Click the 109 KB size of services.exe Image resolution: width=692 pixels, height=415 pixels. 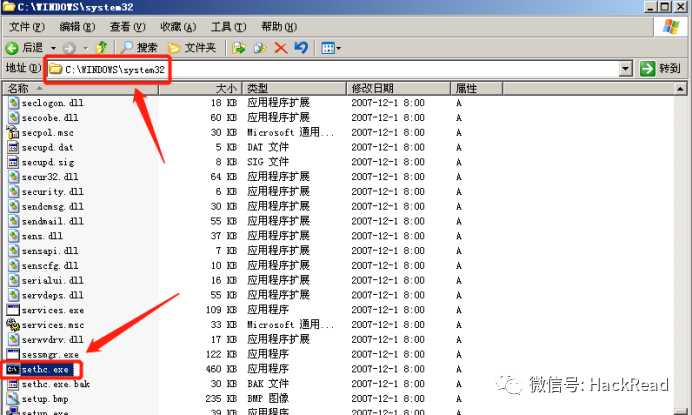[x=221, y=310]
